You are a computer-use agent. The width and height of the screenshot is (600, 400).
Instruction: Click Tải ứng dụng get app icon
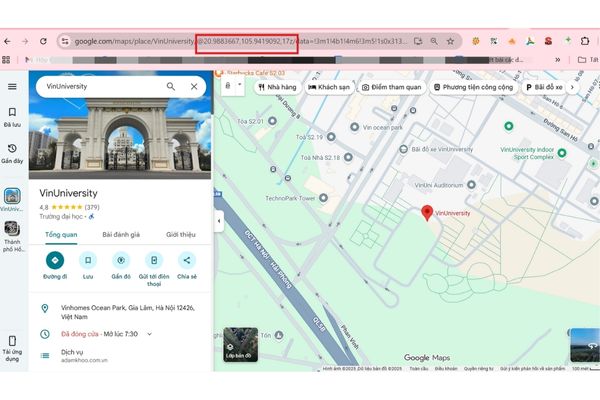point(12,348)
